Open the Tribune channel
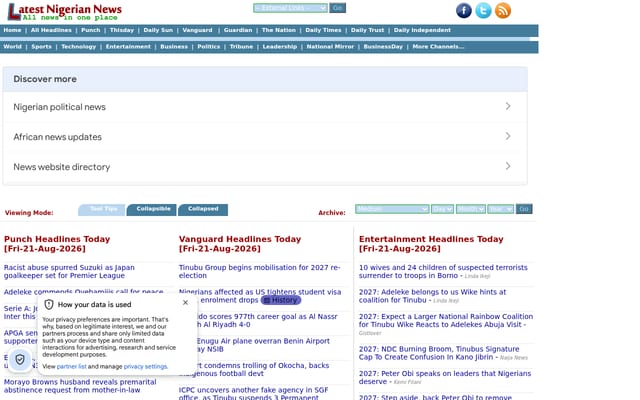The image size is (640, 400). coord(241,47)
